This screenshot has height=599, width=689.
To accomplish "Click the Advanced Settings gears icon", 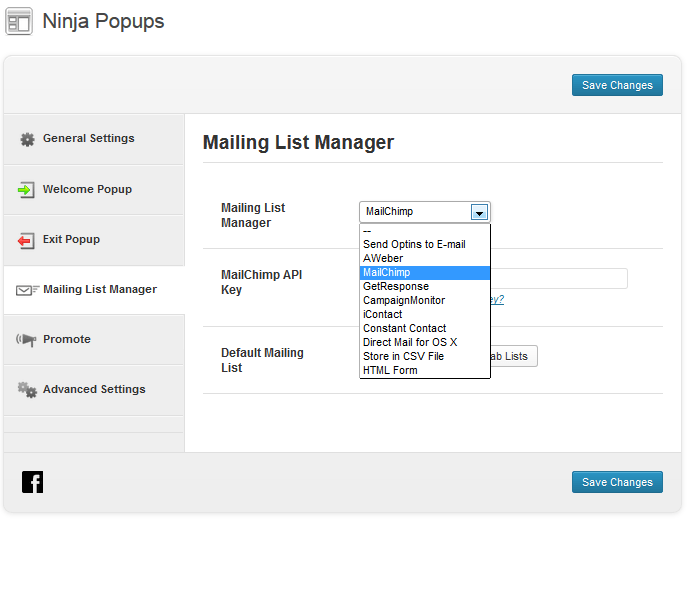I will click(x=27, y=390).
